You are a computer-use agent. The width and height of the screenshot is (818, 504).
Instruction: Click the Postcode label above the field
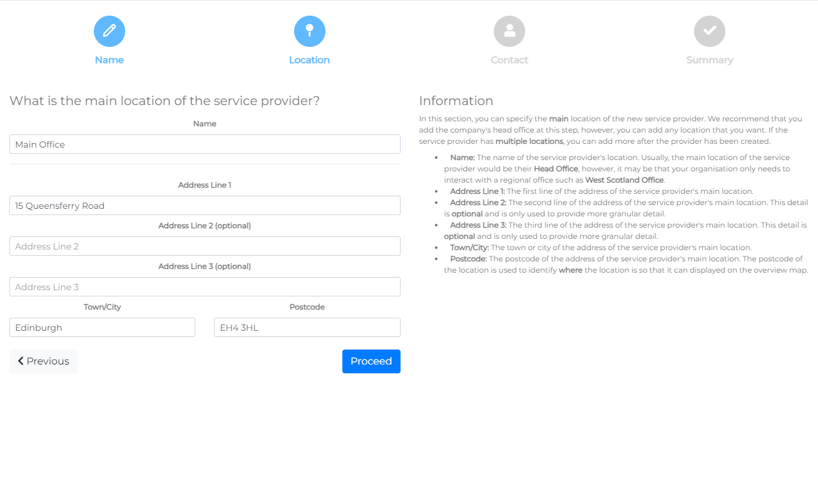coord(307,307)
